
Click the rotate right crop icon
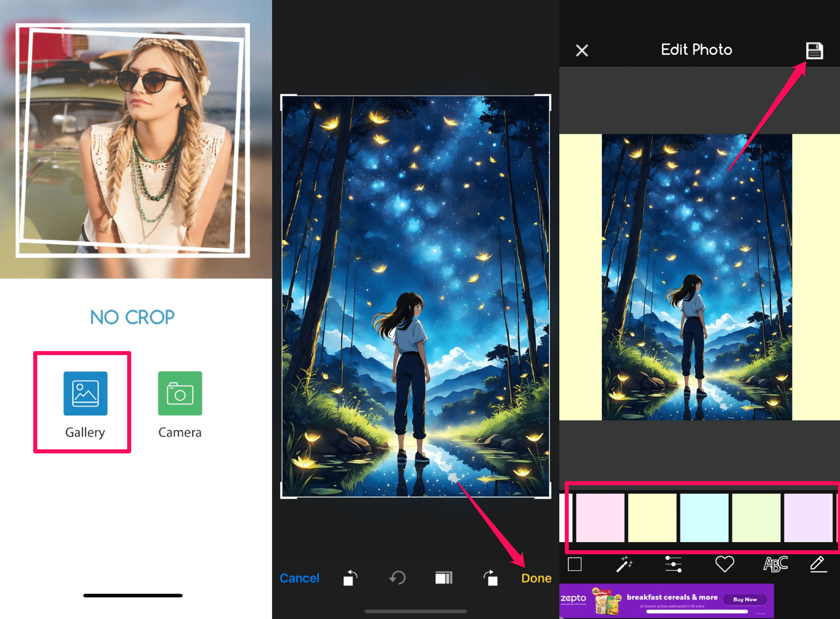pyautogui.click(x=491, y=578)
